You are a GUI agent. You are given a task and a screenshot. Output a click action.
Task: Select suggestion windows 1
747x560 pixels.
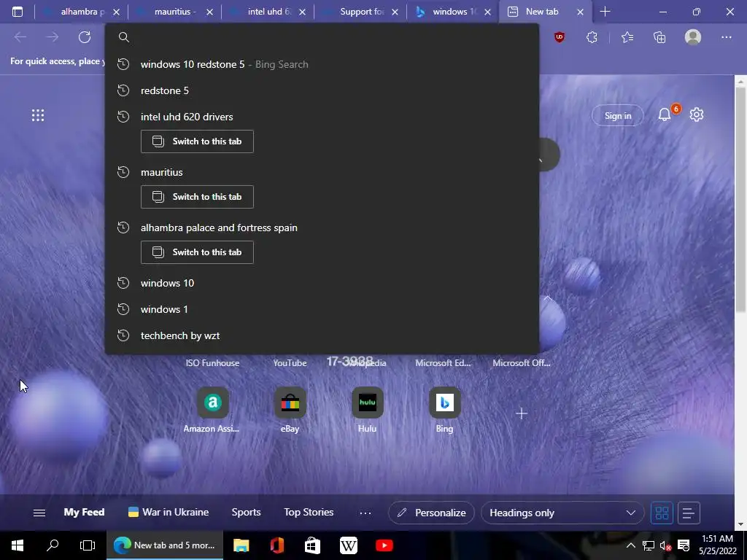click(322, 309)
